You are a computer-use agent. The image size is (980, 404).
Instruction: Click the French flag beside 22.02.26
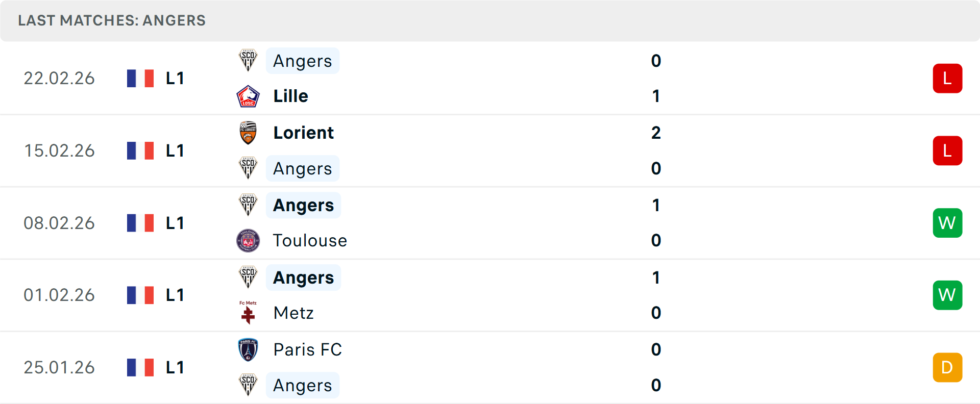140,78
